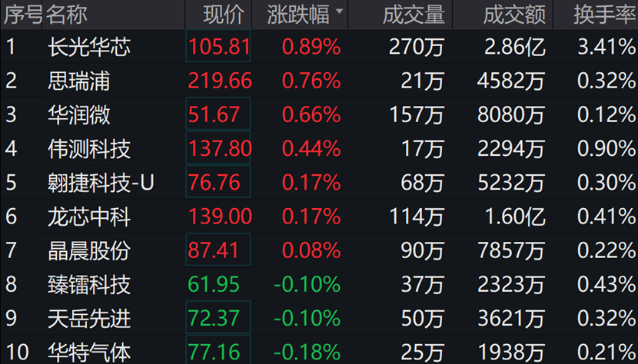The height and width of the screenshot is (364, 638).
Task: Click volume 21万 of 思瑞浦
Action: tap(422, 81)
